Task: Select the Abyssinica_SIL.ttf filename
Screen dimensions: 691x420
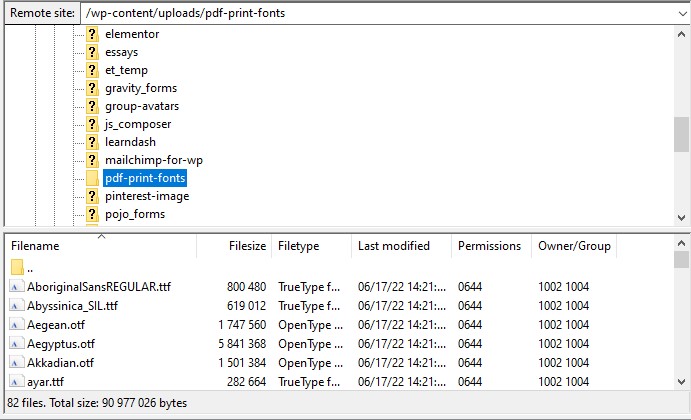Action: [72, 306]
